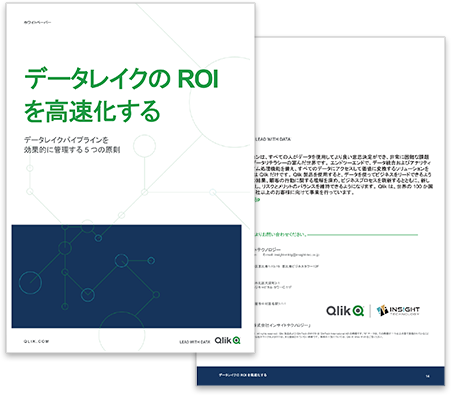The height and width of the screenshot is (395, 451).
Task: Click 'LEAD WITH DATA' text on cover footer
Action: [195, 342]
